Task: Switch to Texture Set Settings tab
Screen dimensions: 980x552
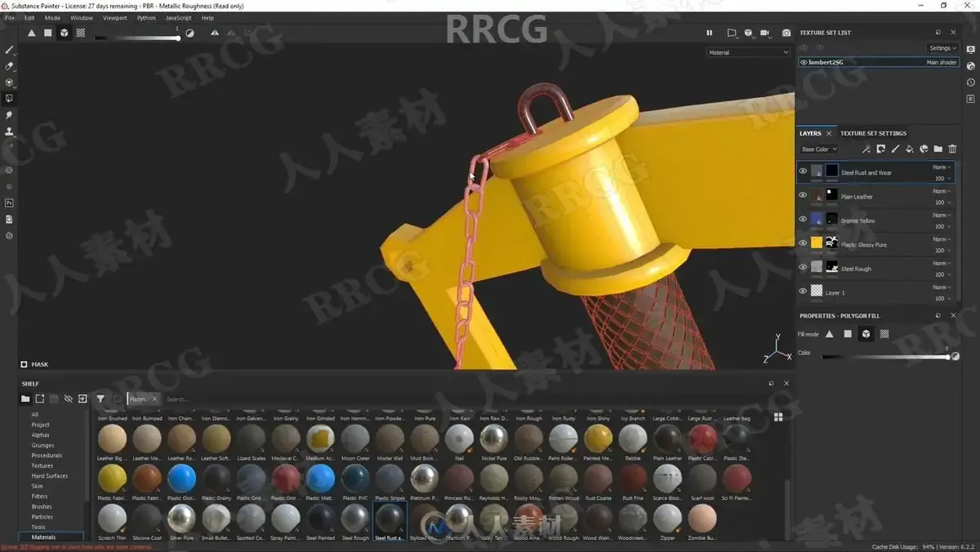Action: pos(873,133)
